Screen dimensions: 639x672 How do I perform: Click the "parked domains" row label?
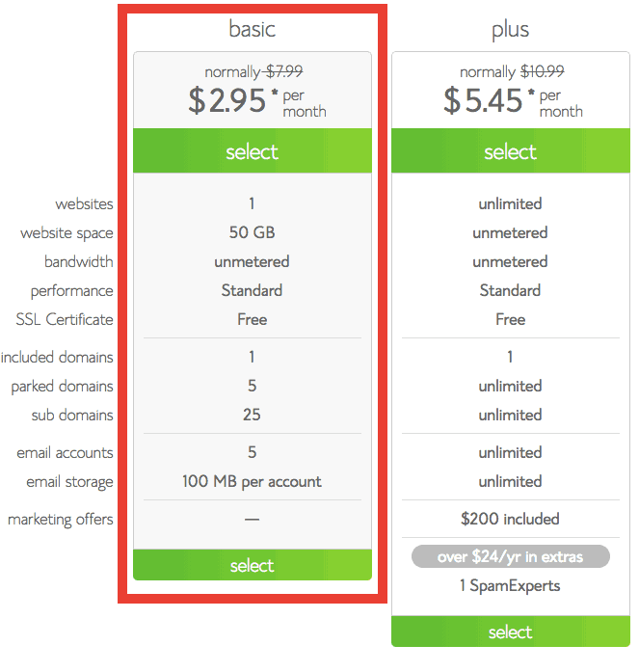coord(62,387)
